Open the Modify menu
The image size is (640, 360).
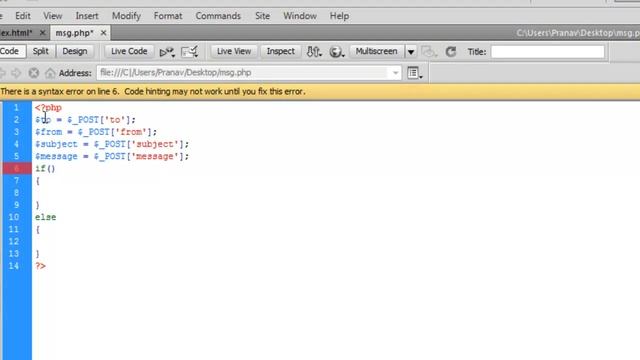tap(127, 16)
